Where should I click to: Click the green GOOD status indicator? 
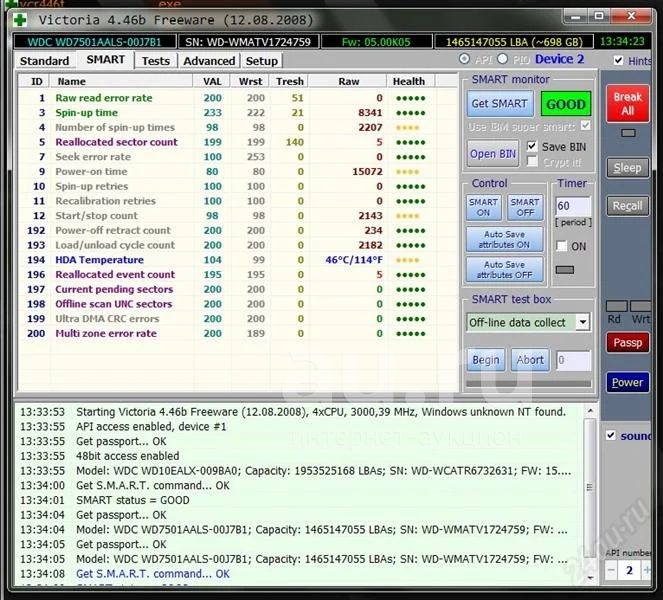(566, 104)
